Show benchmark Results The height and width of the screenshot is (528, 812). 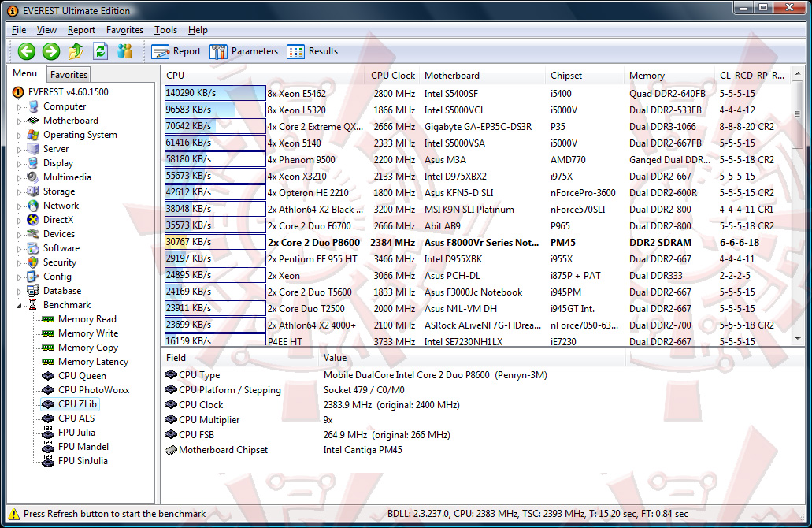coord(312,51)
